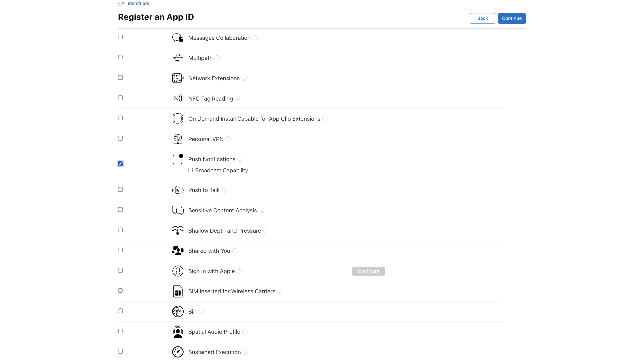This screenshot has height=363, width=644.
Task: Check the Spatial Audio Profile checkbox
Action: (x=120, y=331)
